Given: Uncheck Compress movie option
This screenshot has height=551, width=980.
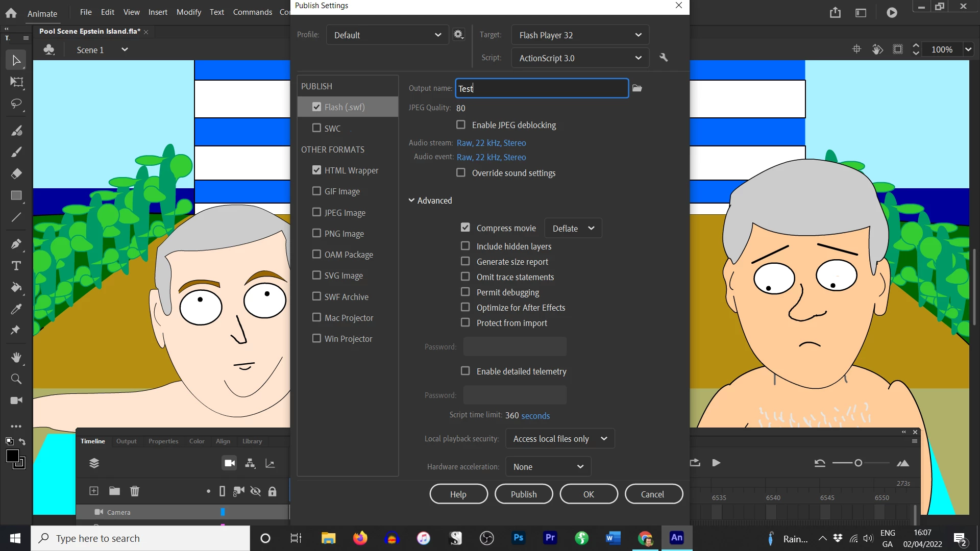Looking at the screenshot, I should [x=465, y=228].
